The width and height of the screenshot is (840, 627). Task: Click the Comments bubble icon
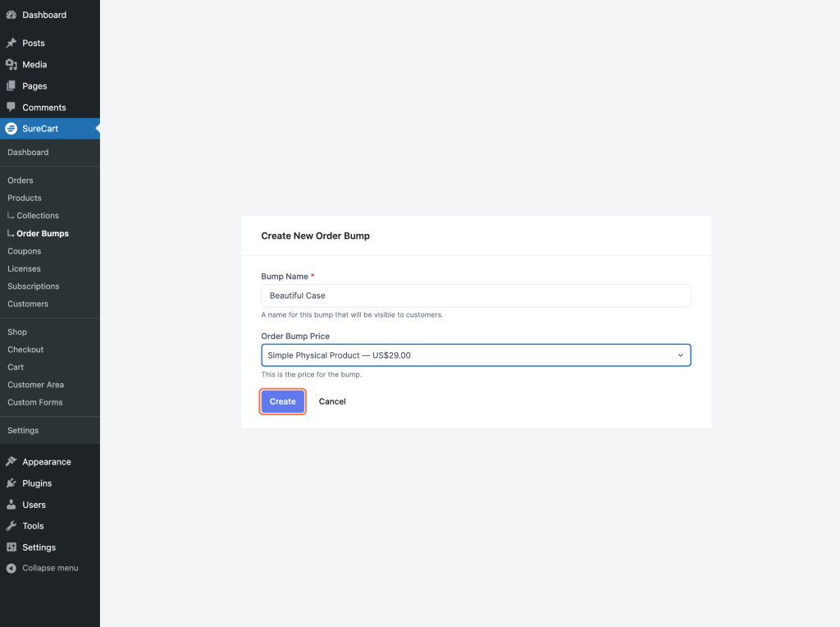click(11, 107)
